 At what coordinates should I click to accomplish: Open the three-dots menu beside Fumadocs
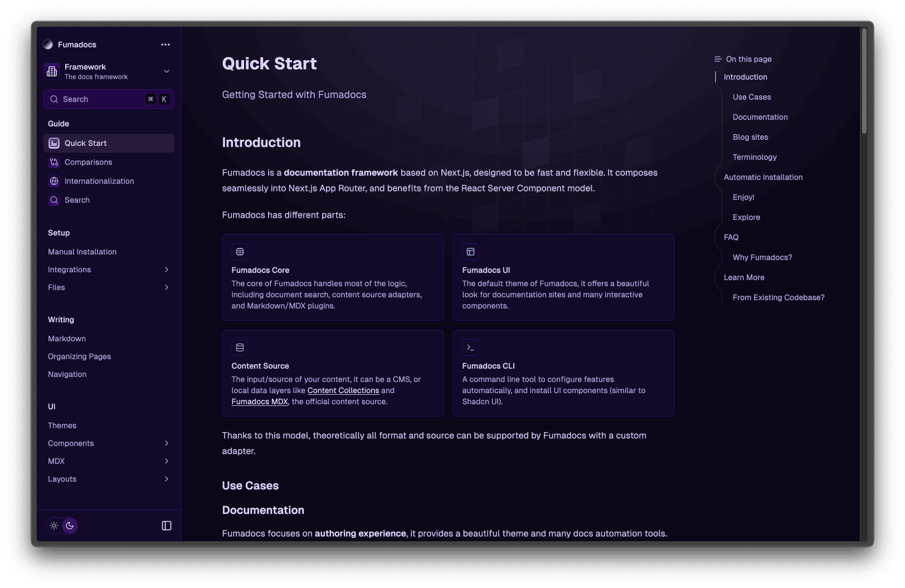click(x=166, y=45)
